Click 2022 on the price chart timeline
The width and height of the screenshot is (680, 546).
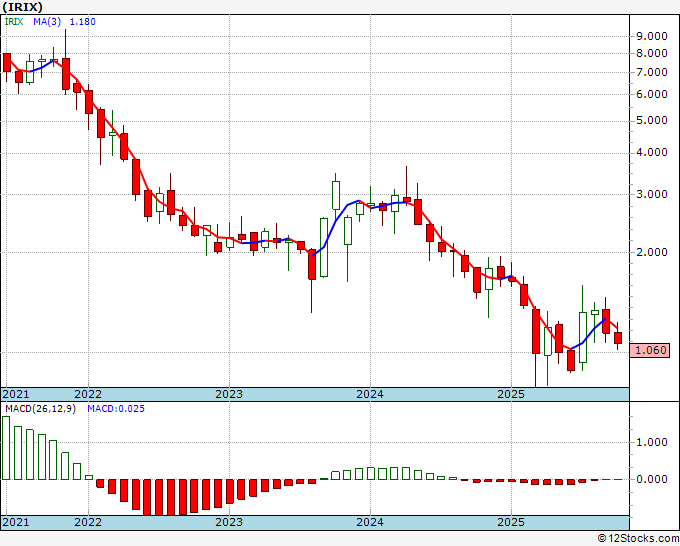[88, 394]
